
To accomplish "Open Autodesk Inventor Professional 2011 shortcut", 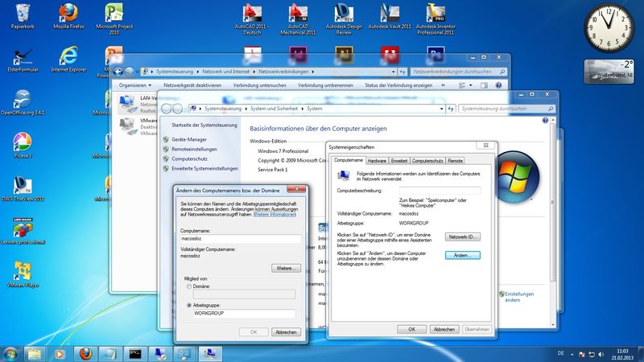I will tap(437, 14).
